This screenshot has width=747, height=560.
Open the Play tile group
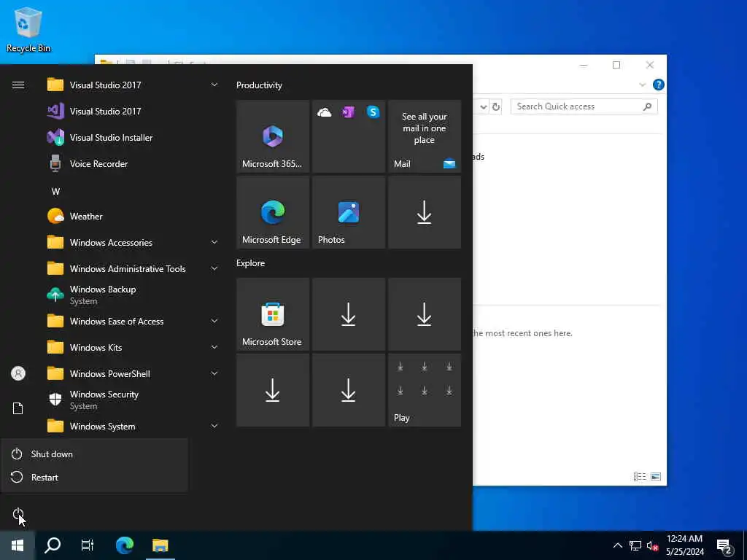425,390
